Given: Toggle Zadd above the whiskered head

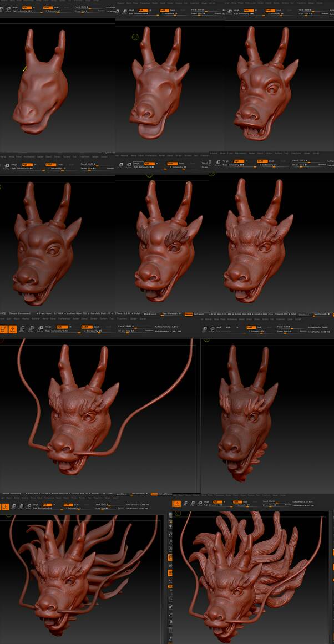Looking at the screenshot, I should (x=87, y=327).
